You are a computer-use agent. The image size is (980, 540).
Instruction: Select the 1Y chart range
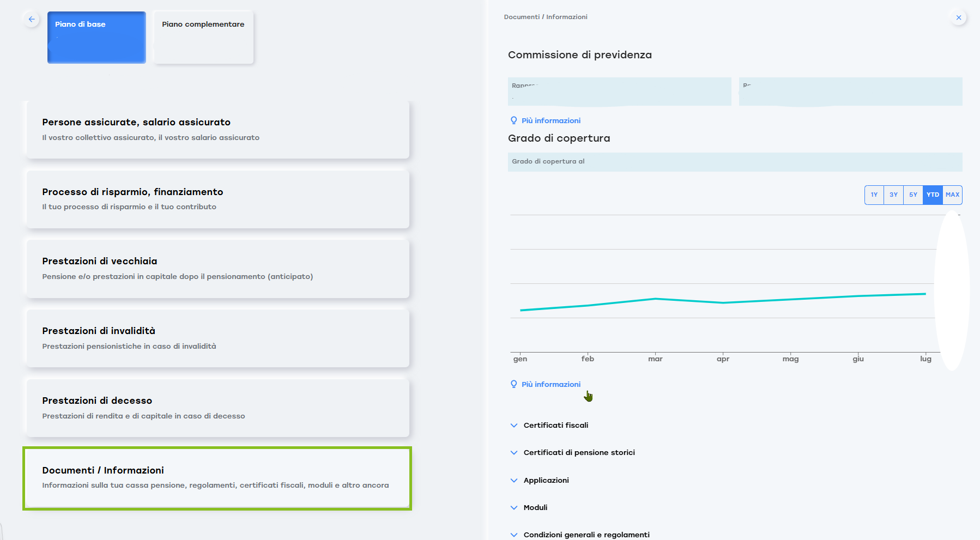coord(874,195)
